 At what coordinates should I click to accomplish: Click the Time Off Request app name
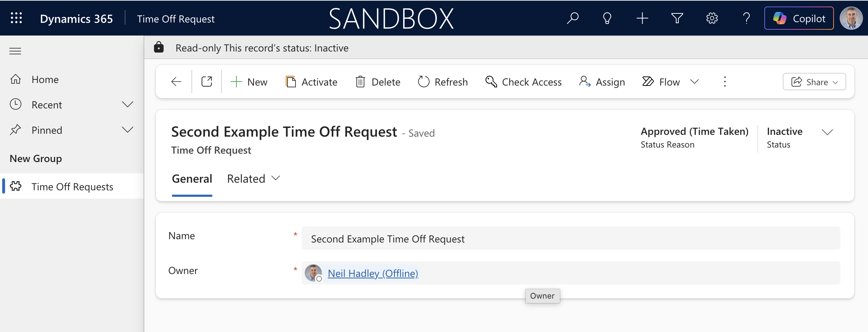click(x=176, y=19)
